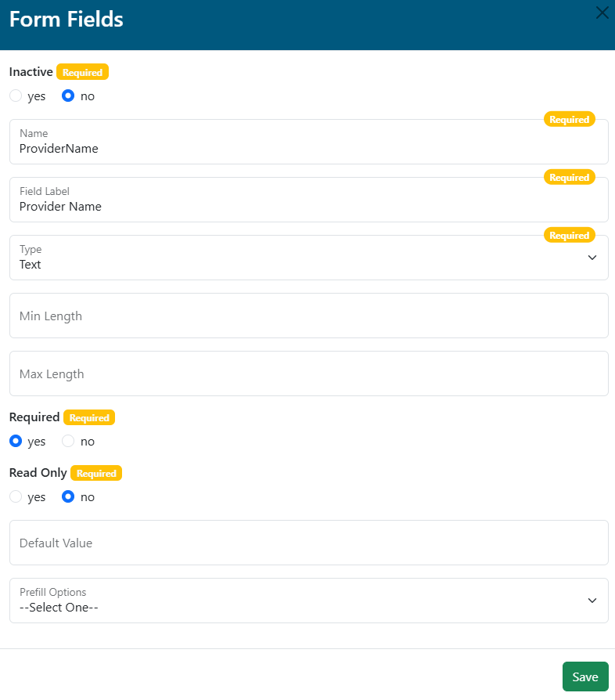Viewport: 615px width, 700px height.
Task: Select no for Inactive
Action: pos(68,96)
